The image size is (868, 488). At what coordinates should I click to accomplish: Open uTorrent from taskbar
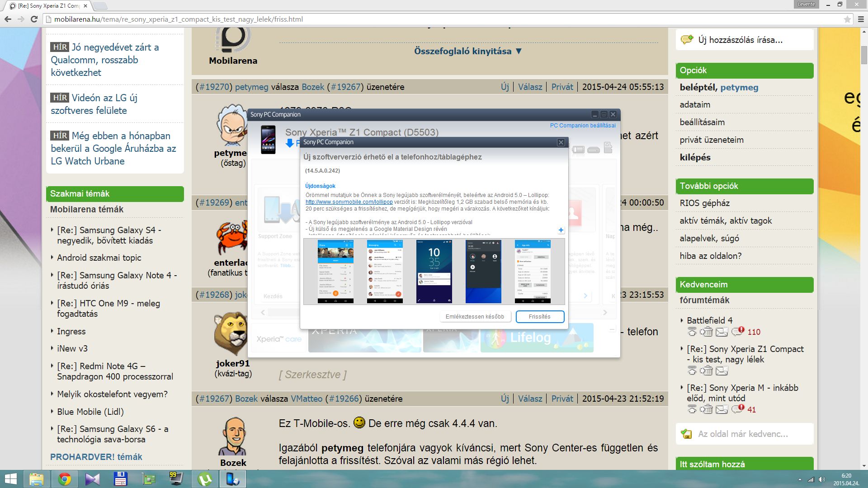204,479
